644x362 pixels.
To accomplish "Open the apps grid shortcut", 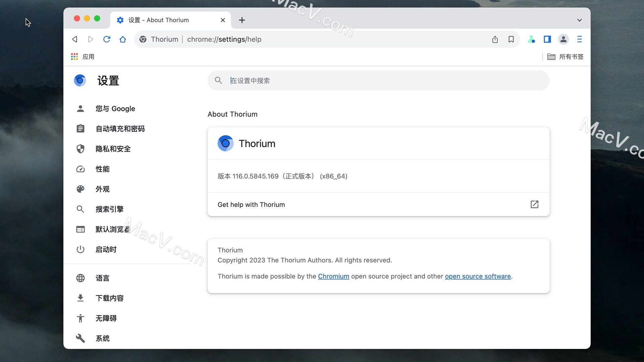I will (x=74, y=57).
